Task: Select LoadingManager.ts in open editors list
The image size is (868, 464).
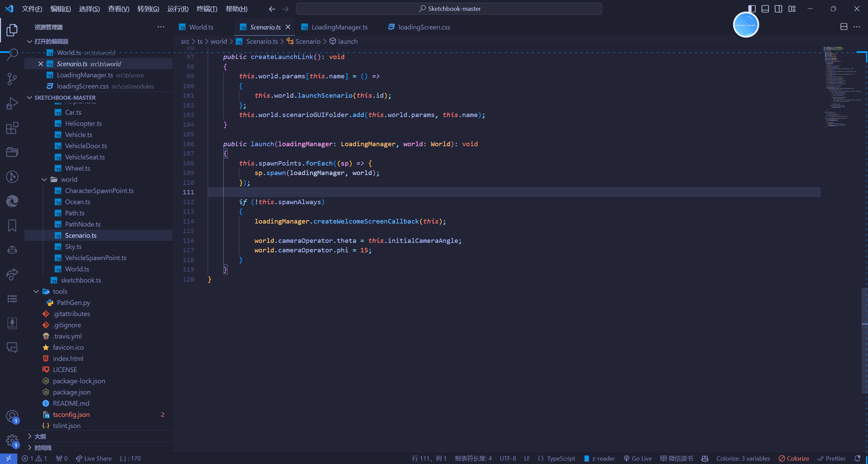Action: (98, 75)
